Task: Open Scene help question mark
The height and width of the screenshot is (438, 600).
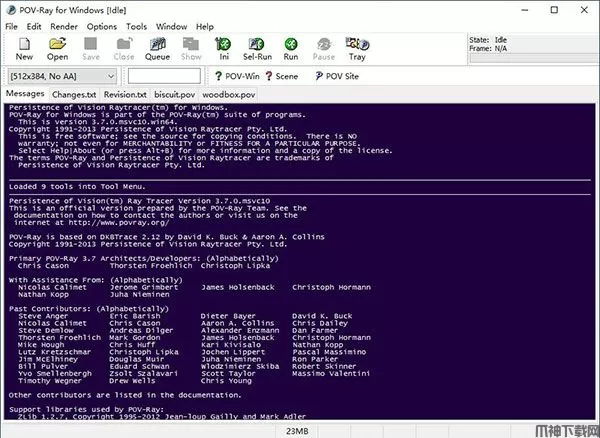Action: pos(269,76)
